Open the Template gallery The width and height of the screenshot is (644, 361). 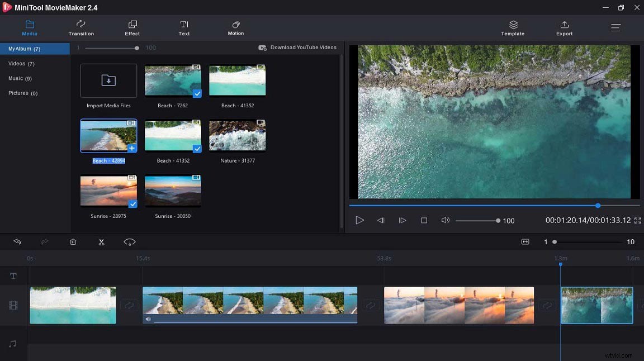pos(513,28)
